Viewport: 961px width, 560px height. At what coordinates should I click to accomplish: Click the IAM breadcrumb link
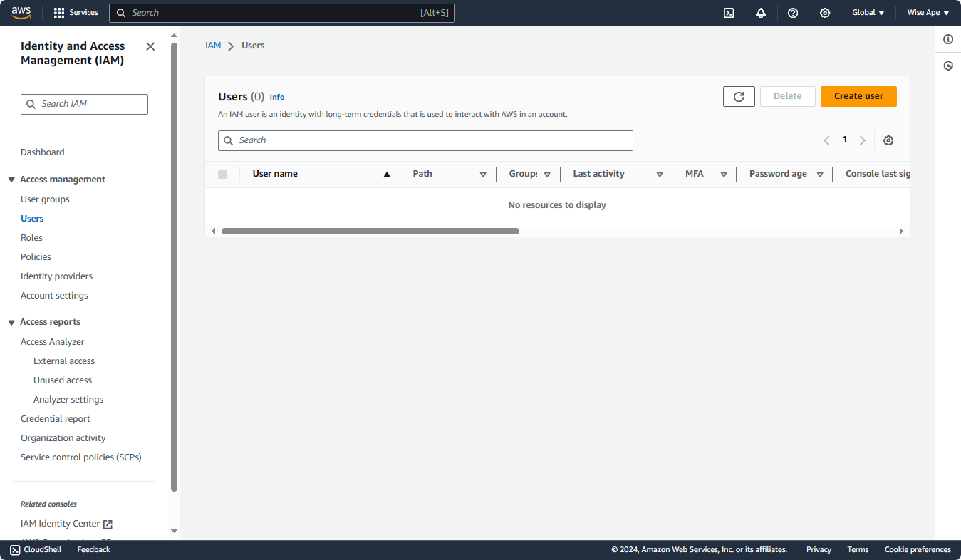[x=213, y=46]
